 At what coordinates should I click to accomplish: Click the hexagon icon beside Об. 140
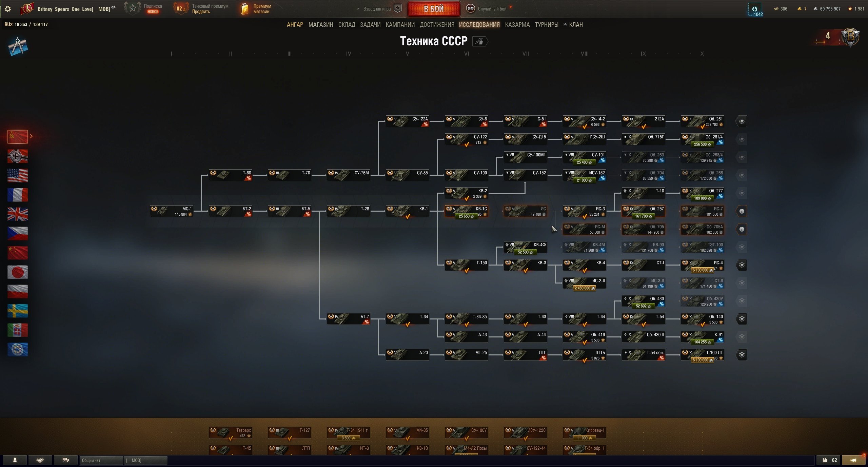coord(742,319)
